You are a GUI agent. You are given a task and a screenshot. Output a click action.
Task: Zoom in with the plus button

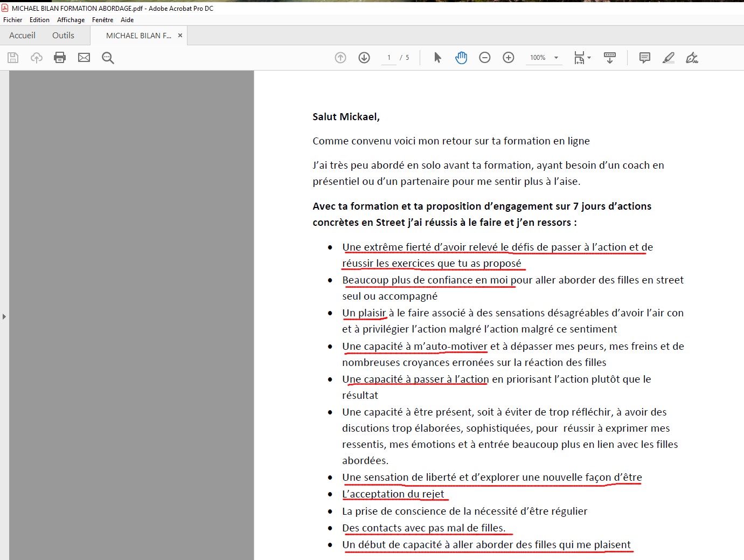(509, 58)
